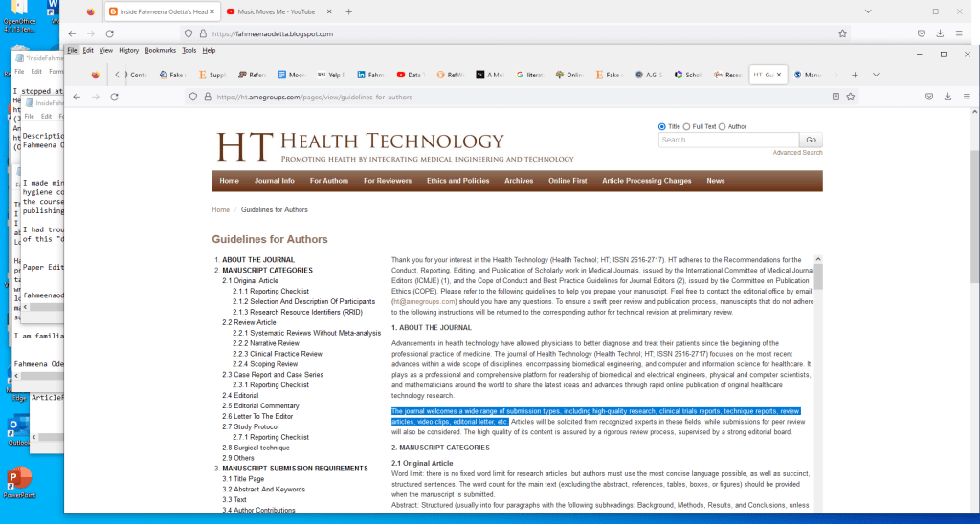Click the Home breadcrumb link

221,209
